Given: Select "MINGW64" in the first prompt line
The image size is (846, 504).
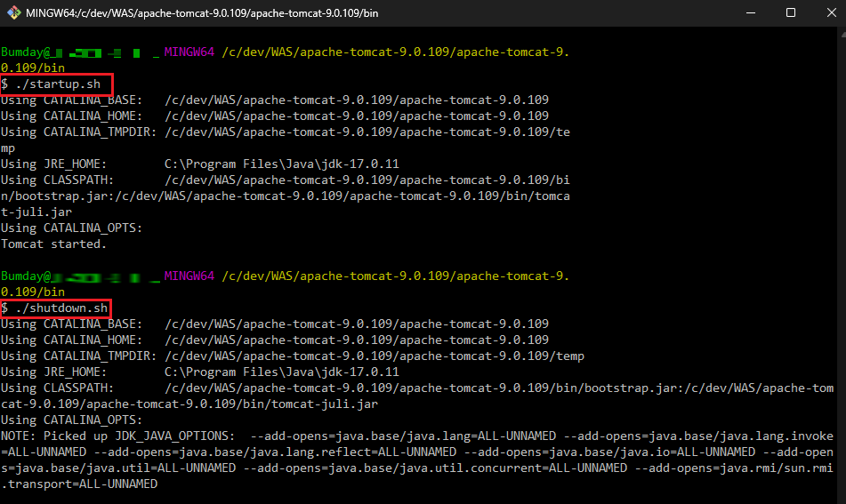Looking at the screenshot, I should click(189, 52).
